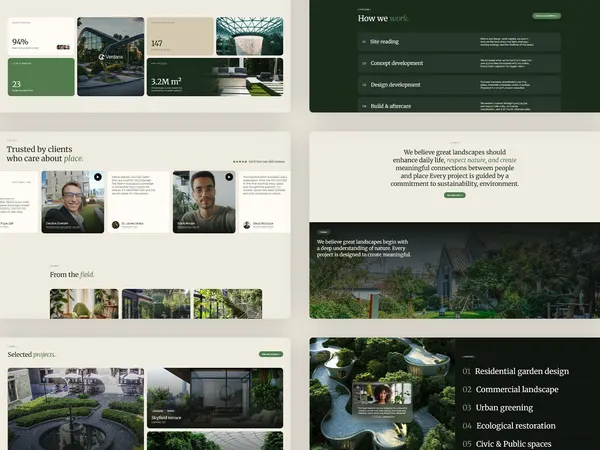Click the green button below the belief statement
600x450 pixels.
click(x=455, y=195)
